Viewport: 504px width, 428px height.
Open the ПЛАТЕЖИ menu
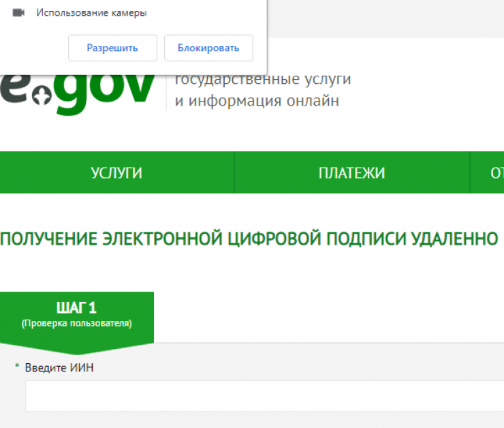351,173
